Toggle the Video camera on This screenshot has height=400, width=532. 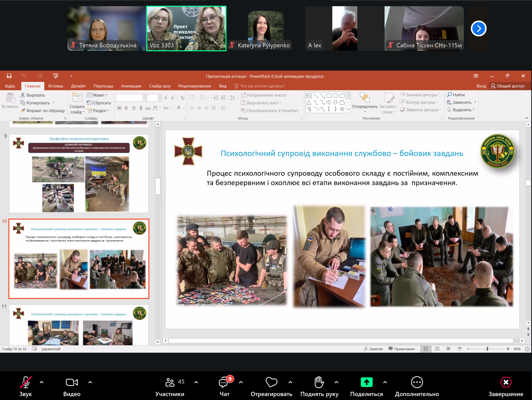[x=72, y=382]
